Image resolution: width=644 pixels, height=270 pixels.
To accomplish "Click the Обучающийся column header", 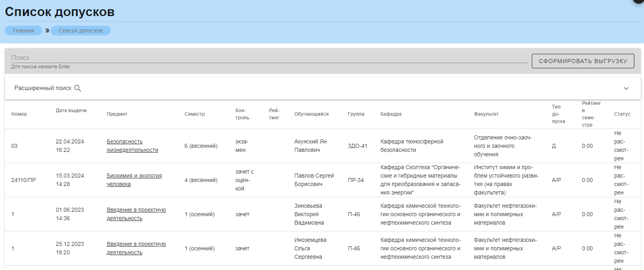I will (311, 114).
